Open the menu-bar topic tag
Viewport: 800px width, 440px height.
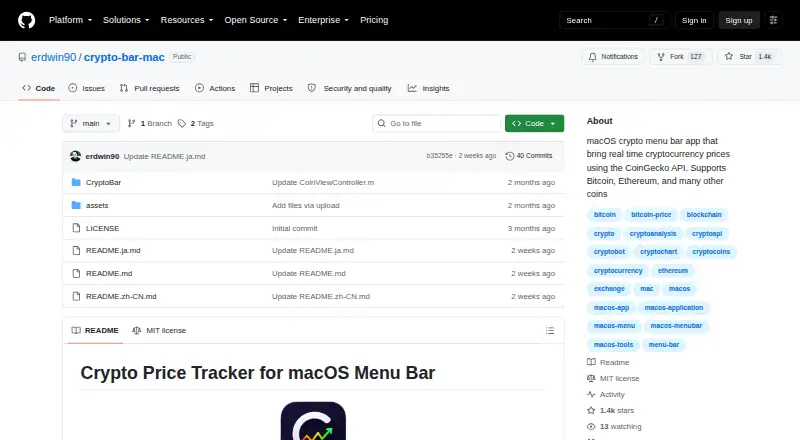click(x=663, y=345)
